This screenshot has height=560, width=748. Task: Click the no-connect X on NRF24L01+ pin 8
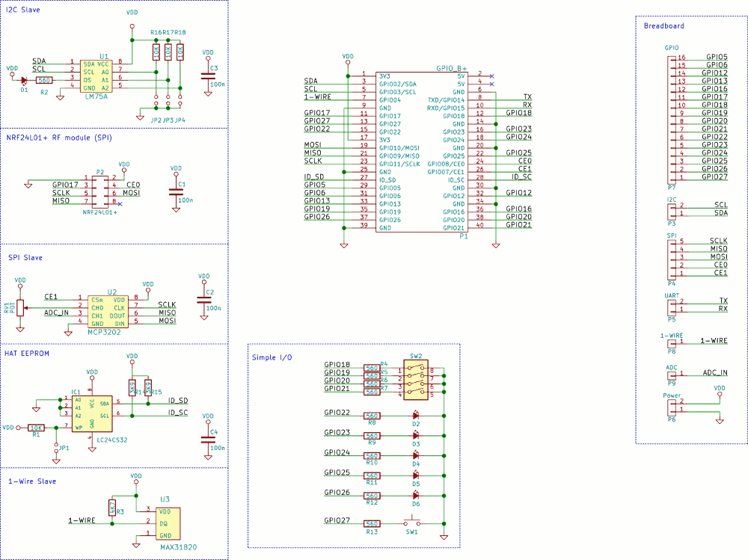coord(120,203)
